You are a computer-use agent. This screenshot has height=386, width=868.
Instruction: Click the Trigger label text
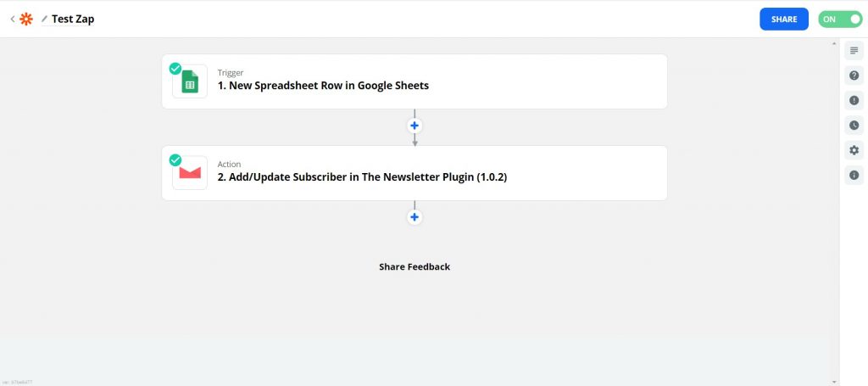tap(231, 73)
